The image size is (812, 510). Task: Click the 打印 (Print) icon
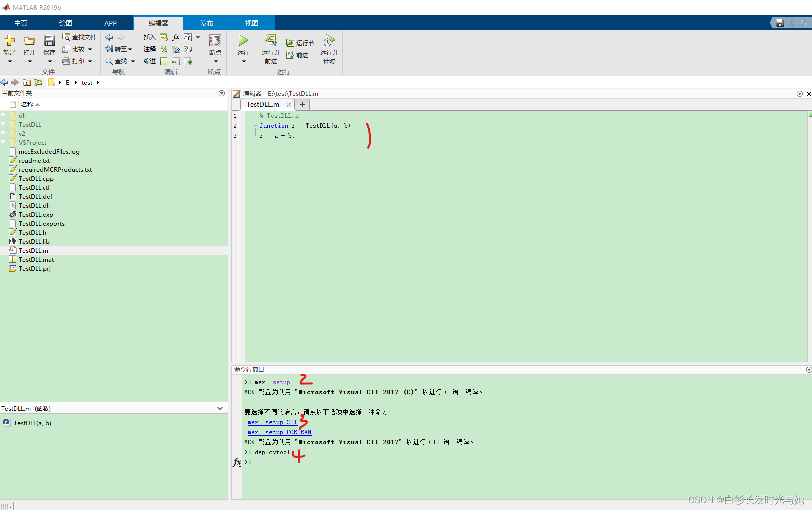click(x=66, y=61)
